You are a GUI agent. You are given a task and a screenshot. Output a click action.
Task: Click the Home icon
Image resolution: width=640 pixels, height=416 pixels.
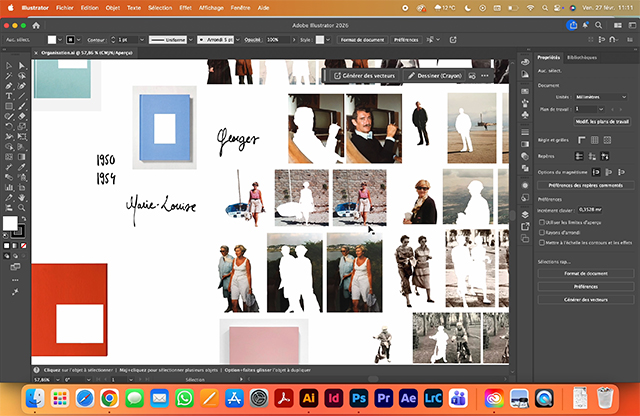36,25
